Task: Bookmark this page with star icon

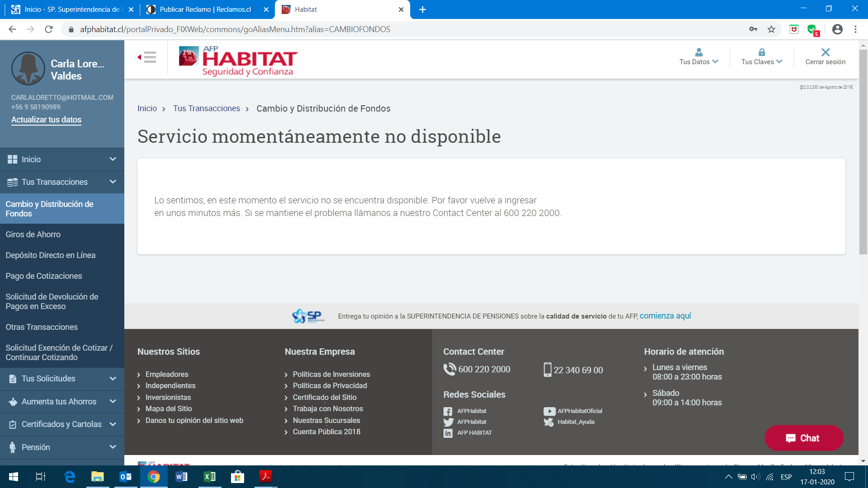Action: point(771,29)
